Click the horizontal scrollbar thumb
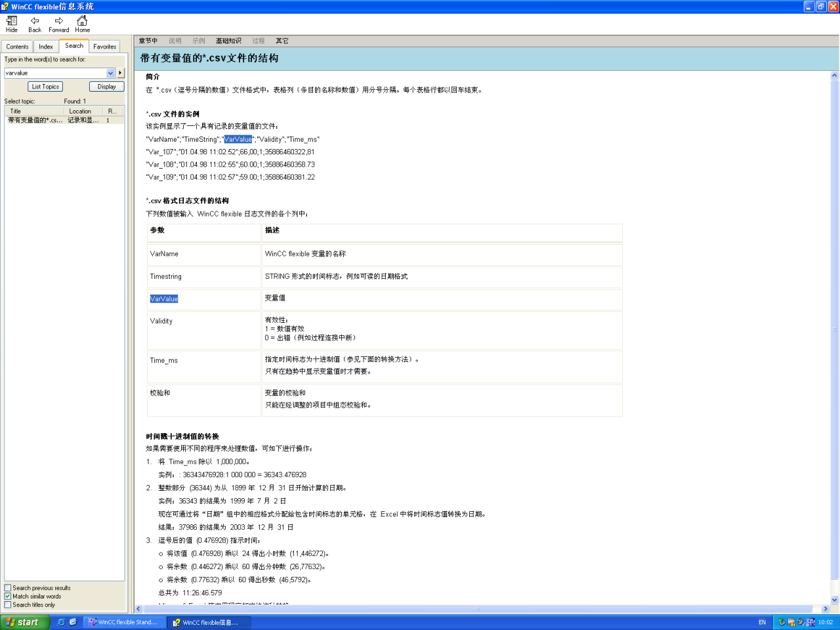The image size is (840, 630). 478,609
